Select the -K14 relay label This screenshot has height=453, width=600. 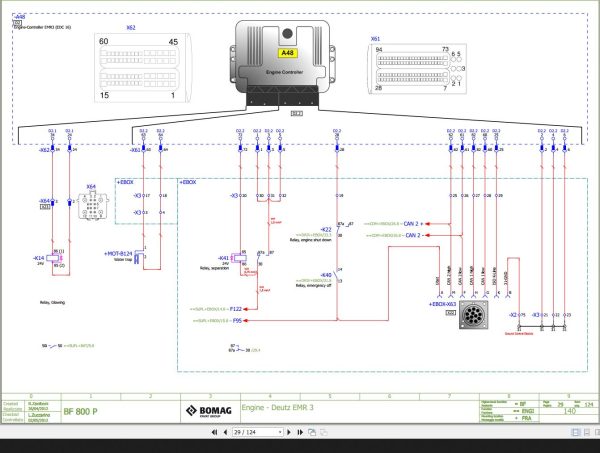point(38,258)
